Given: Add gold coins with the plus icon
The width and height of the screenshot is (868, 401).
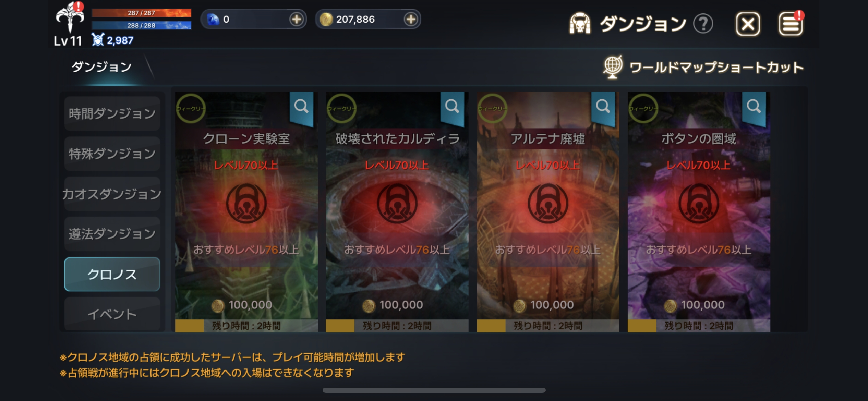Looking at the screenshot, I should pos(411,19).
